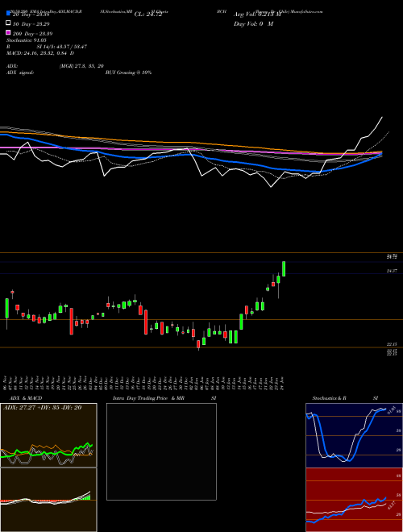Click the 'CL: 24.72' closing price label
This screenshot has width=403, height=532.
coord(148,15)
